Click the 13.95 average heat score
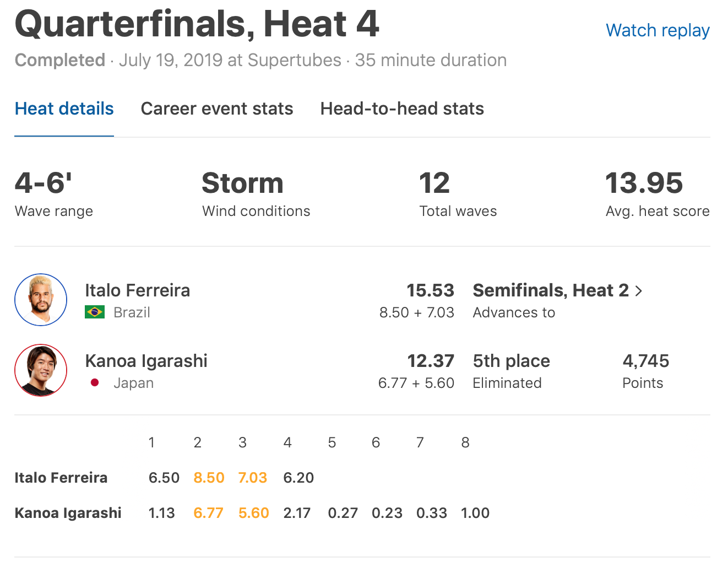The image size is (728, 562). click(644, 183)
